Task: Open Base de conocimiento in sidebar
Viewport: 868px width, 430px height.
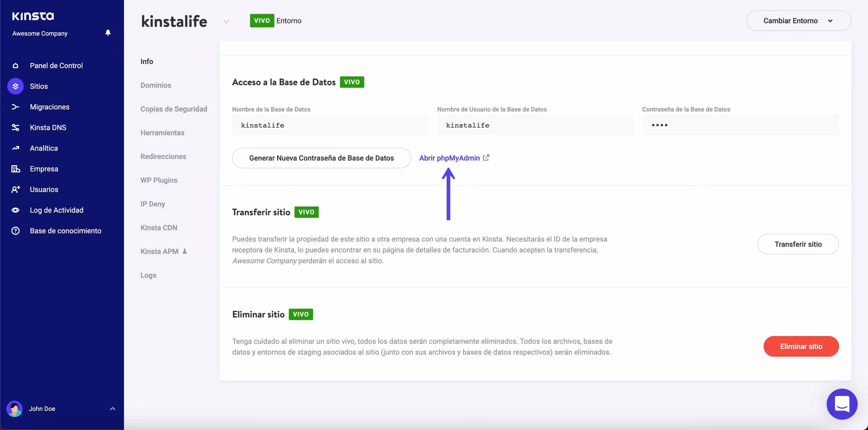Action: point(66,231)
